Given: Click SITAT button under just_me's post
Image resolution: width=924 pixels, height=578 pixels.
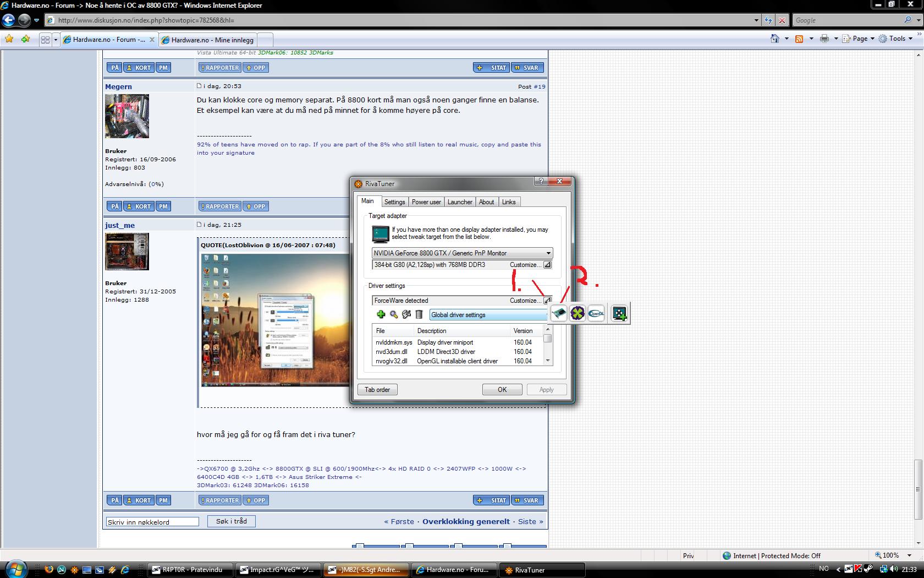Looking at the screenshot, I should pyautogui.click(x=492, y=500).
